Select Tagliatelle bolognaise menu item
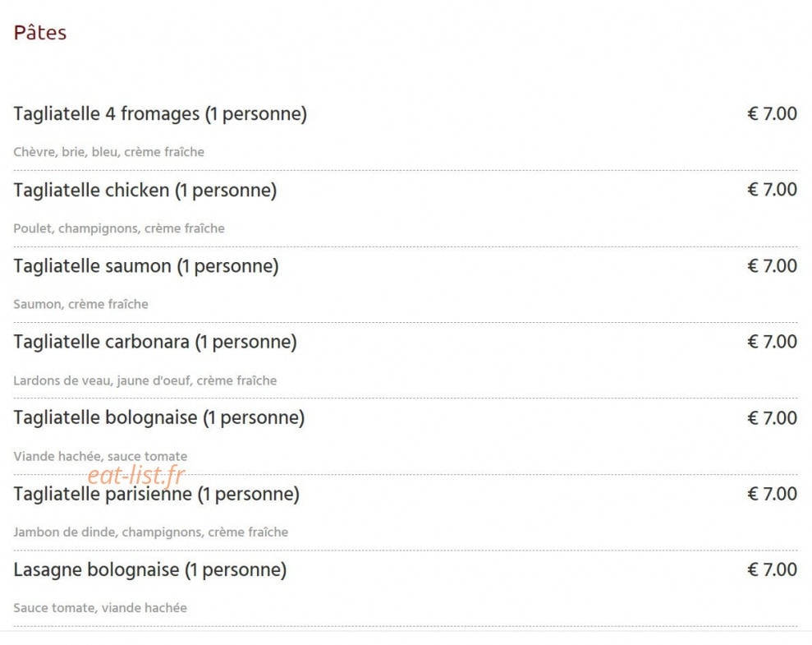Viewport: 812px width, 645px height. point(159,418)
